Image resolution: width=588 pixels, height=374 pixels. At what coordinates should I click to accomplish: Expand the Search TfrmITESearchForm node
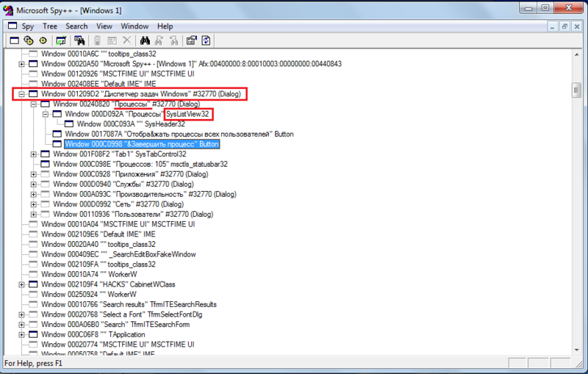pos(22,325)
